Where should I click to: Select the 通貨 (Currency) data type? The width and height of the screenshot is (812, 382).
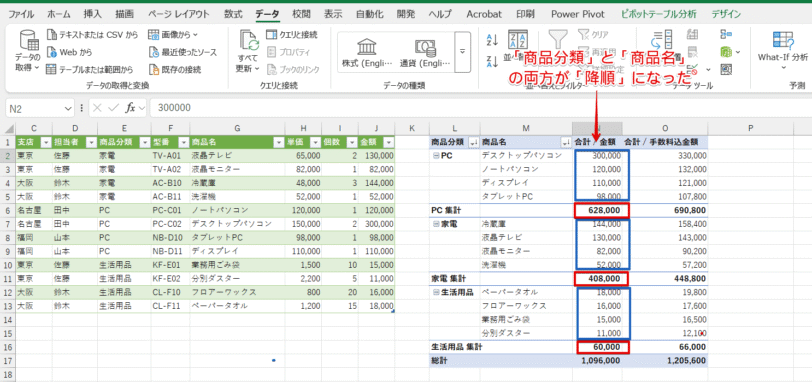[425, 52]
